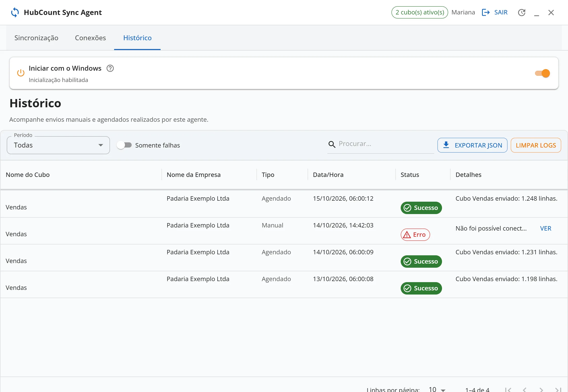This screenshot has width=568, height=392.
Task: Click Sucesso badge in 14/10/2026, 06:00:09 row
Action: point(421,262)
